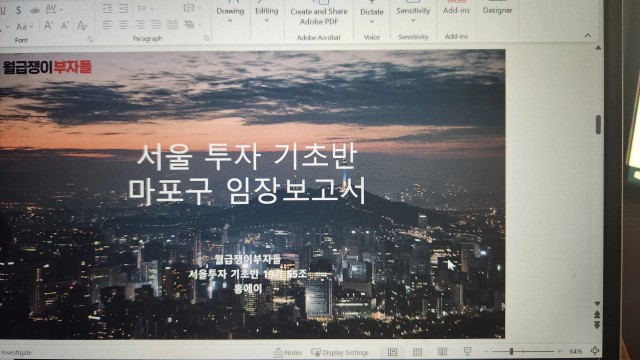The width and height of the screenshot is (640, 360).
Task: Expand the Editing dropdown
Action: click(267, 14)
